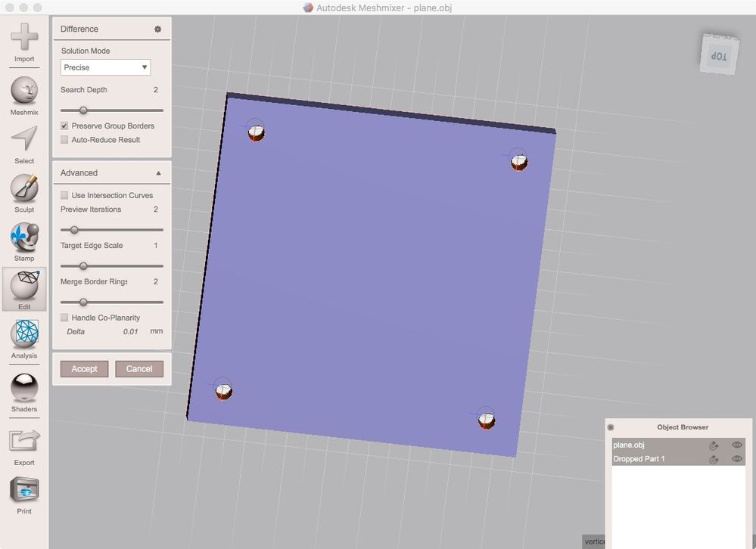Click the Difference settings gear
Viewport: 756px width, 549px height.
click(157, 29)
